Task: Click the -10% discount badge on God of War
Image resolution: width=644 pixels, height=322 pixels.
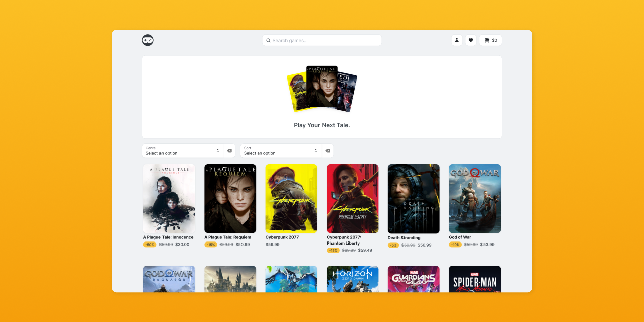Action: click(x=455, y=245)
